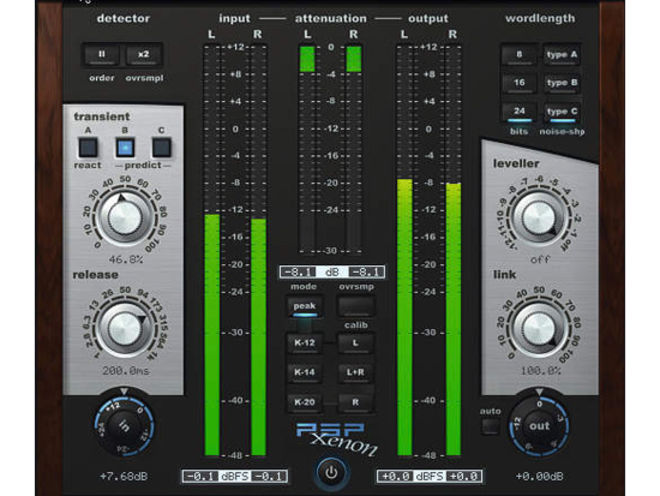
Task: Toggle the meter ovrsmp button
Action: [356, 306]
